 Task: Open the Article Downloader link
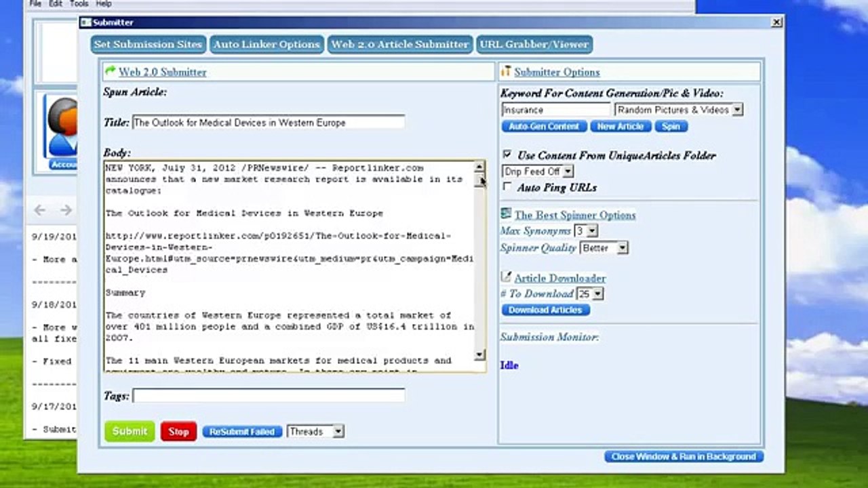[x=560, y=278]
